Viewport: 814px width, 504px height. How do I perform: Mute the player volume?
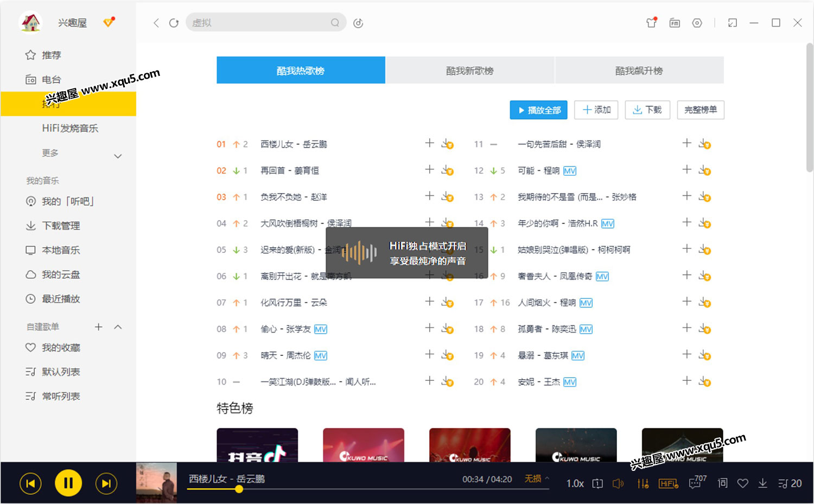pyautogui.click(x=618, y=483)
